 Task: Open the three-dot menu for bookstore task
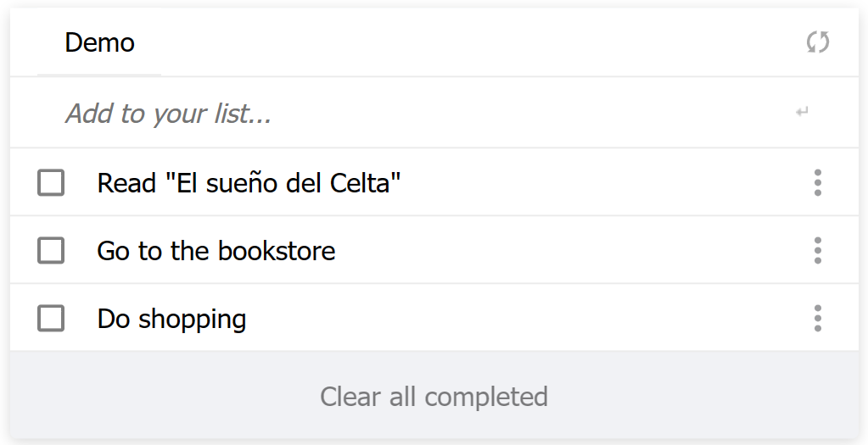tap(817, 250)
